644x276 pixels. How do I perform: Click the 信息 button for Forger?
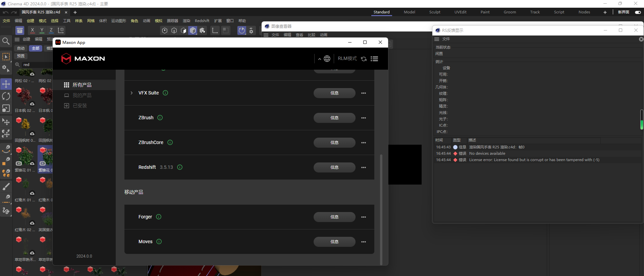334,217
